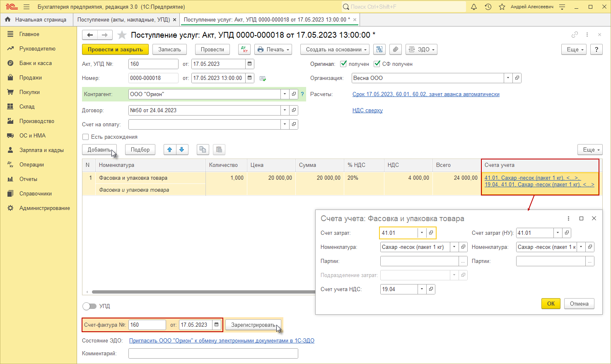Viewport: 611px width, 364px height.
Task: Expand Создать на основании dropdown
Action: coord(334,49)
